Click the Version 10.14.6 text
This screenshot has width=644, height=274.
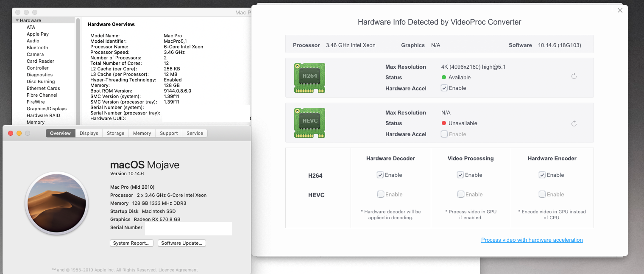click(127, 173)
